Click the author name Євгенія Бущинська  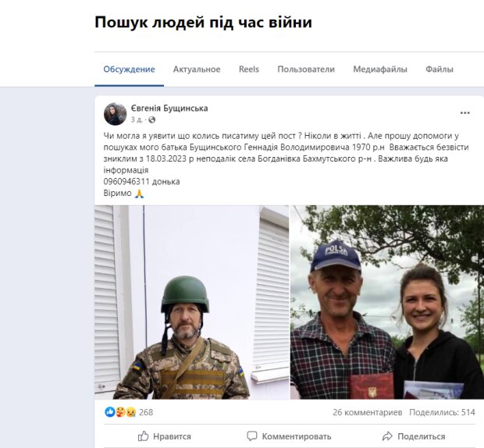pyautogui.click(x=169, y=108)
